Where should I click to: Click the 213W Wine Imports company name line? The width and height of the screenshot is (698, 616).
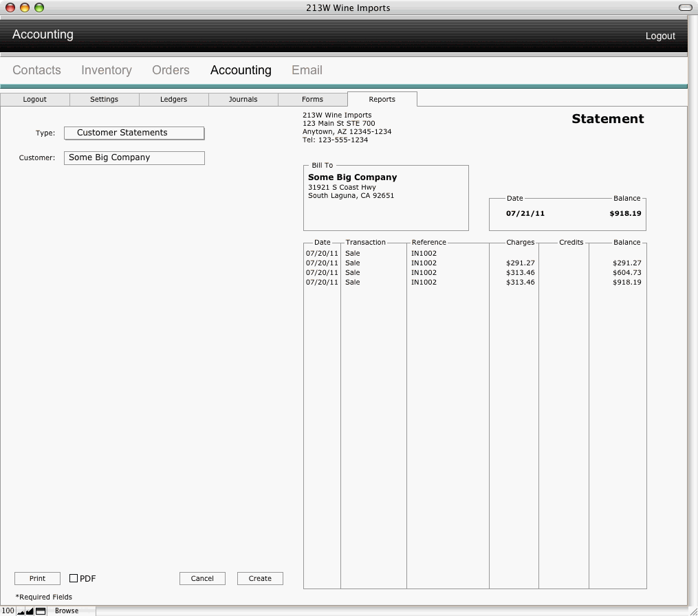coord(337,115)
